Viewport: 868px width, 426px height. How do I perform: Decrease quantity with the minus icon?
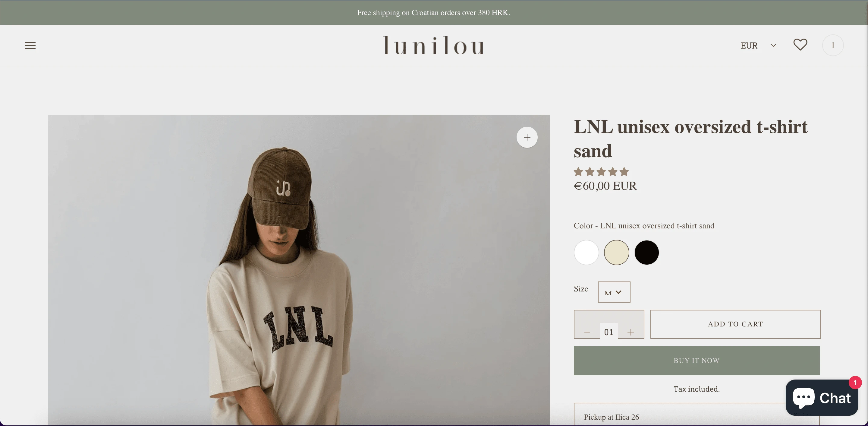pyautogui.click(x=587, y=332)
